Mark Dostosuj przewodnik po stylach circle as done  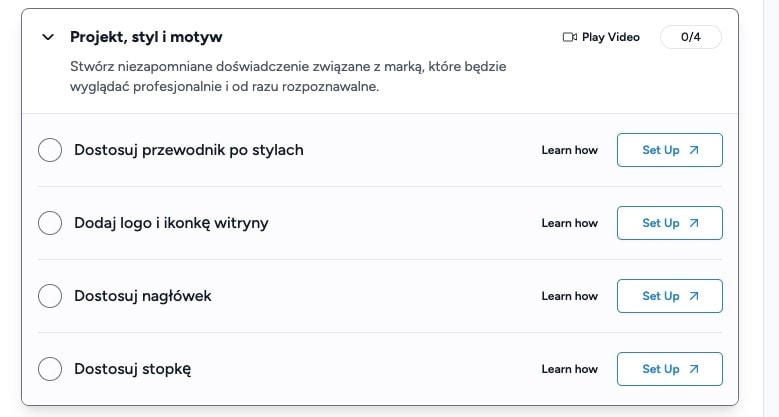[x=50, y=150]
